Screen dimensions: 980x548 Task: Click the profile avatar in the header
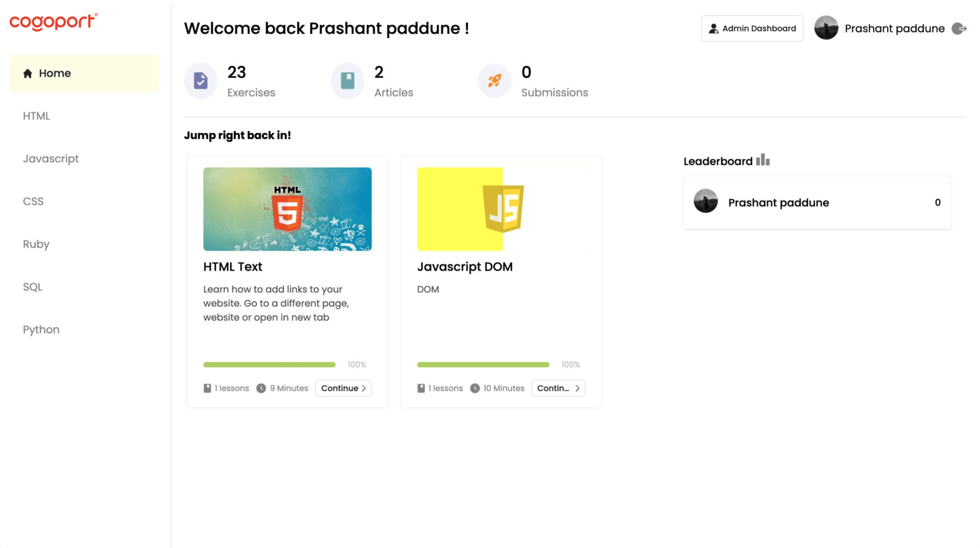(826, 28)
